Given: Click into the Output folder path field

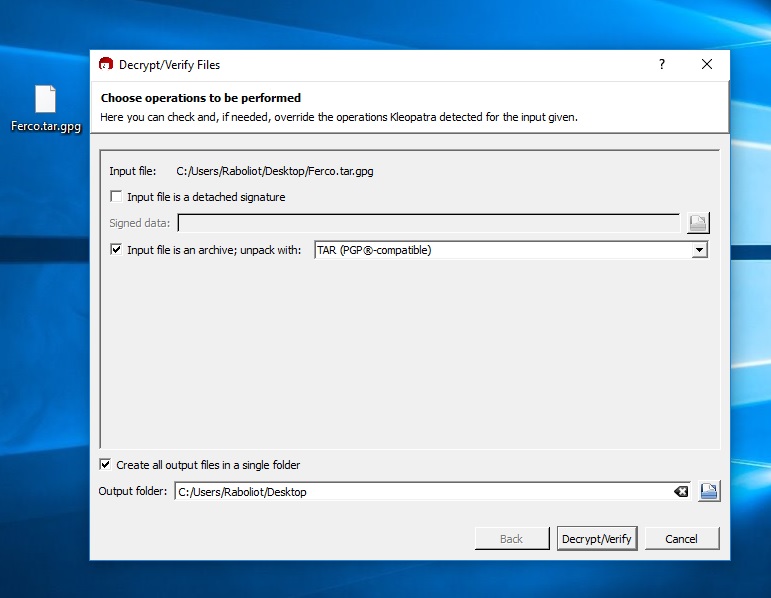Looking at the screenshot, I should tap(420, 492).
